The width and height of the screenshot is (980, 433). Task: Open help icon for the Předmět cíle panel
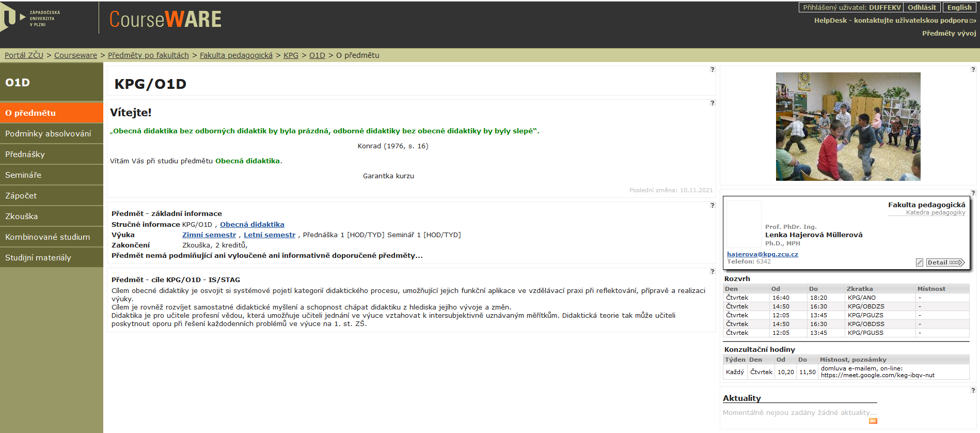click(x=712, y=271)
